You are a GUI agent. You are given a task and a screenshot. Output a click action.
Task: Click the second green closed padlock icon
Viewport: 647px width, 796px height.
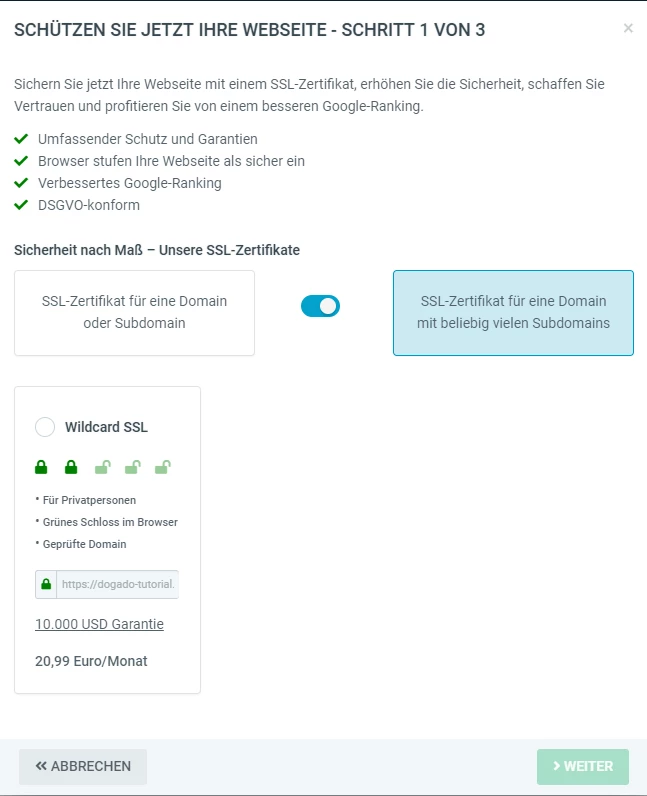[x=71, y=466]
